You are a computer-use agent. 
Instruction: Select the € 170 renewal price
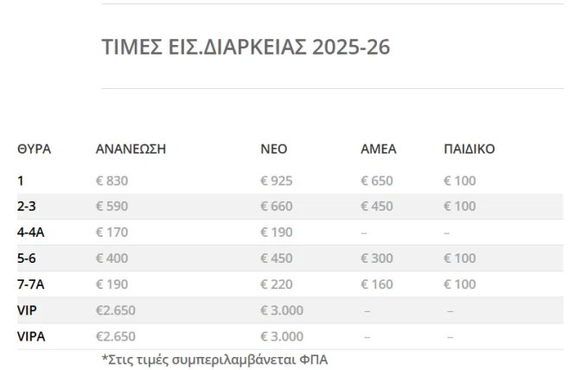pos(112,233)
